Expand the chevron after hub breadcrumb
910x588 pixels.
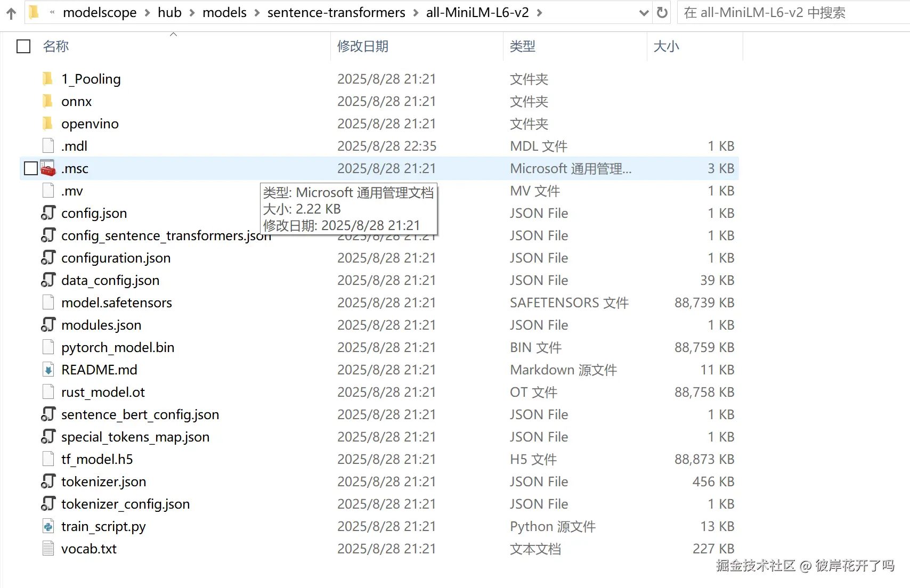coord(192,13)
